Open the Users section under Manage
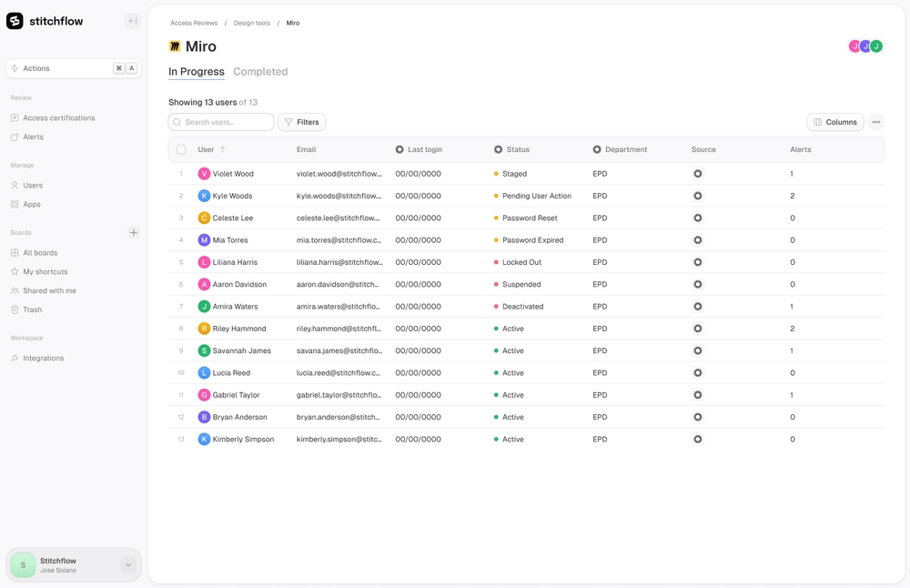 pyautogui.click(x=34, y=185)
